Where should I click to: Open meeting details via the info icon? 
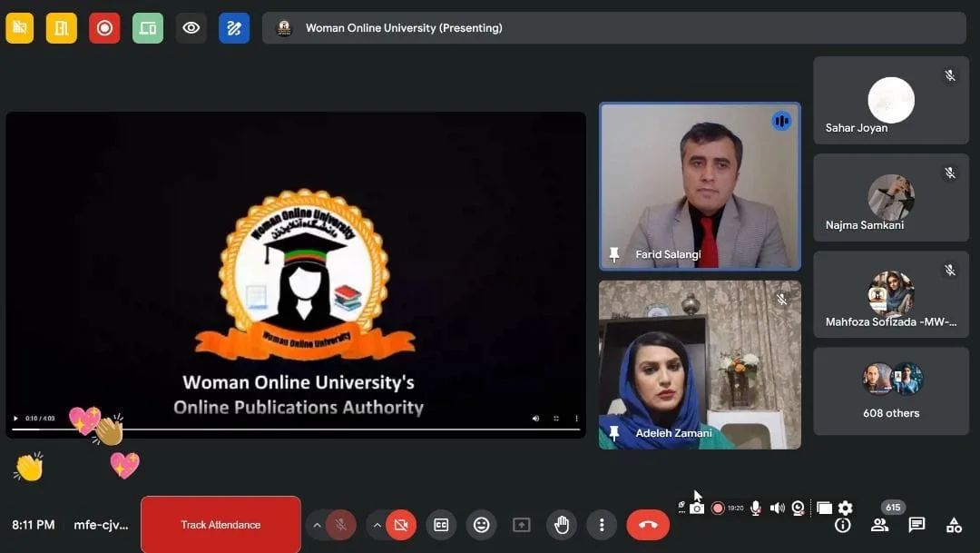pyautogui.click(x=842, y=525)
